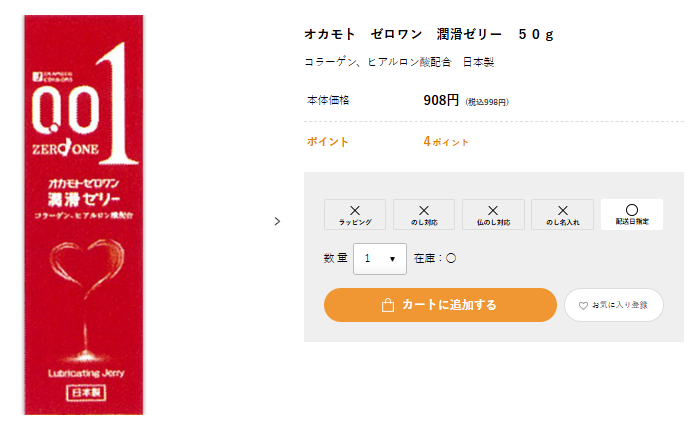
Task: Add item with カートに追加する button
Action: pyautogui.click(x=440, y=305)
